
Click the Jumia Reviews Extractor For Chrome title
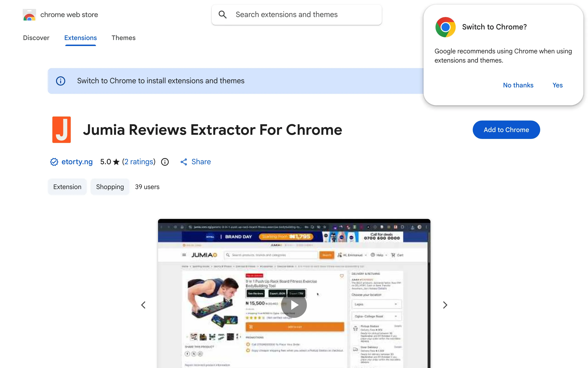212,130
